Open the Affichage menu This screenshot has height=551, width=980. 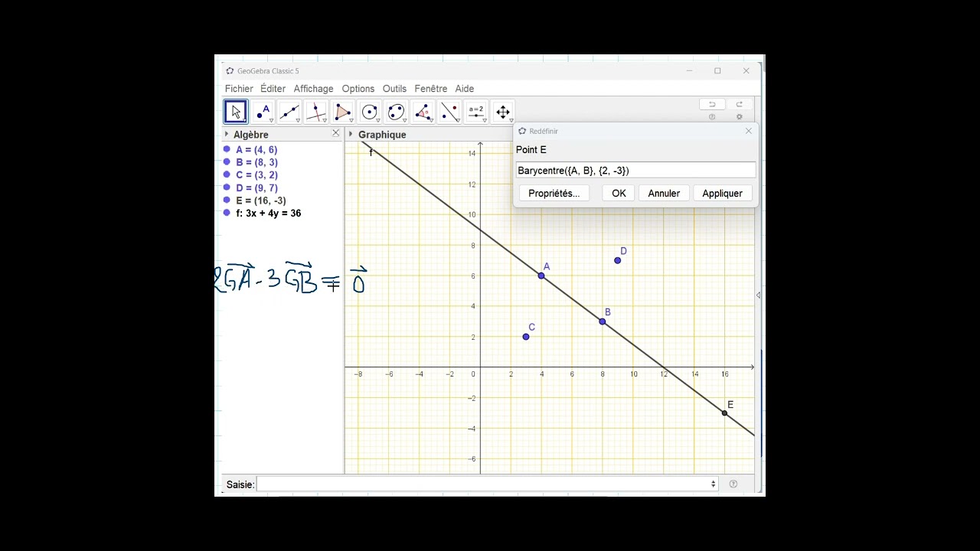[313, 89]
